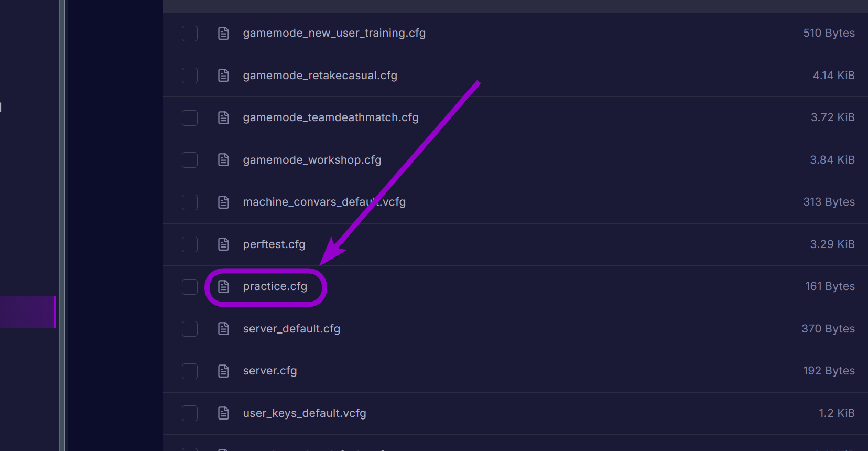The height and width of the screenshot is (451, 868).
Task: Mark the server.cfg row checkbox
Action: [x=190, y=371]
